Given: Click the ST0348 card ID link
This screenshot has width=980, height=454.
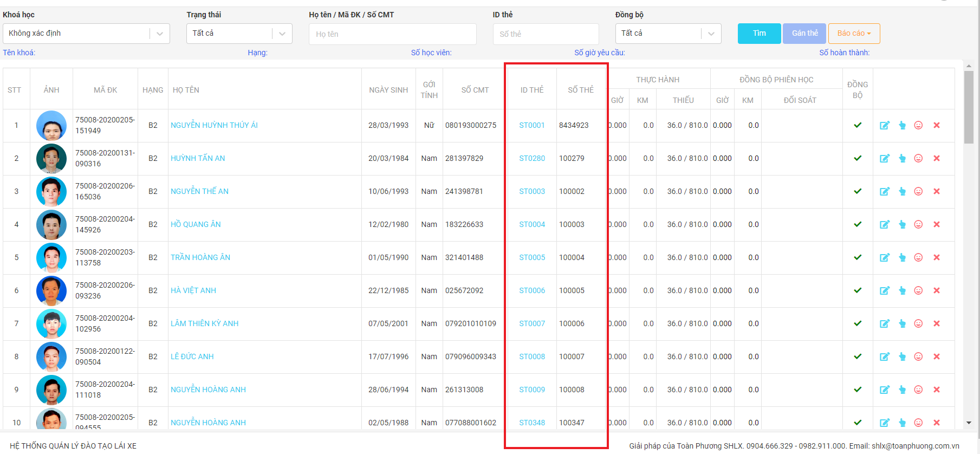Looking at the screenshot, I should point(532,423).
